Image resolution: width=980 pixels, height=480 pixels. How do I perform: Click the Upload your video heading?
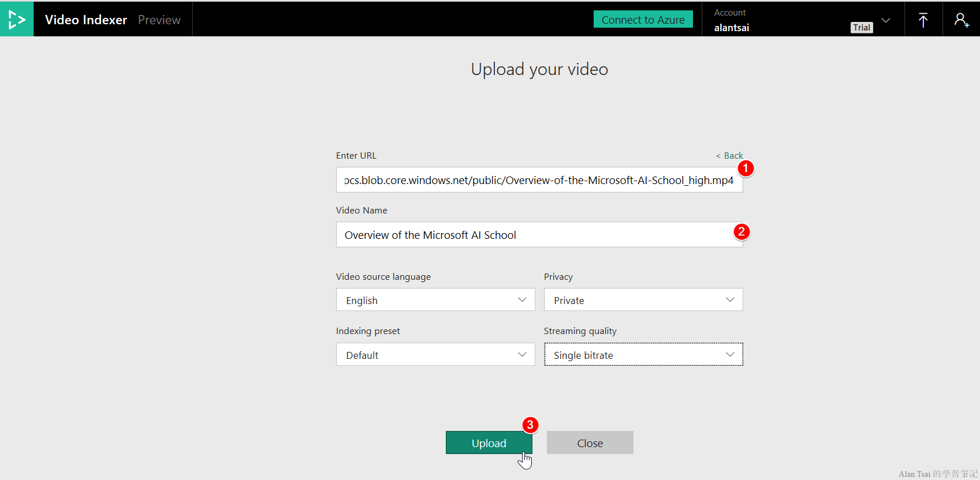coord(539,69)
